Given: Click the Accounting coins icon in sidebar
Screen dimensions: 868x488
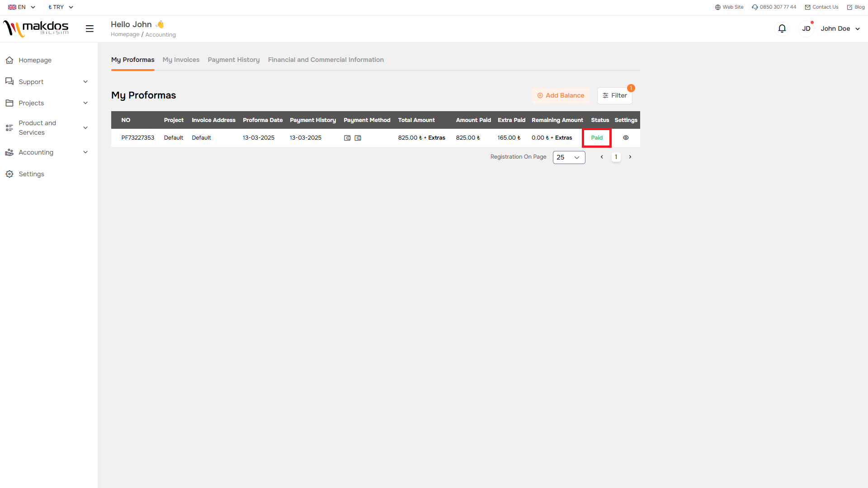Looking at the screenshot, I should pos(9,152).
